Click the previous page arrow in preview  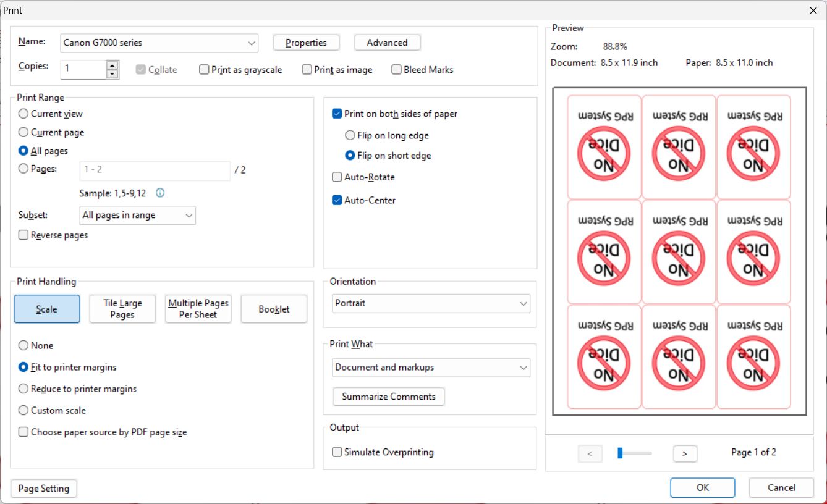pos(590,453)
